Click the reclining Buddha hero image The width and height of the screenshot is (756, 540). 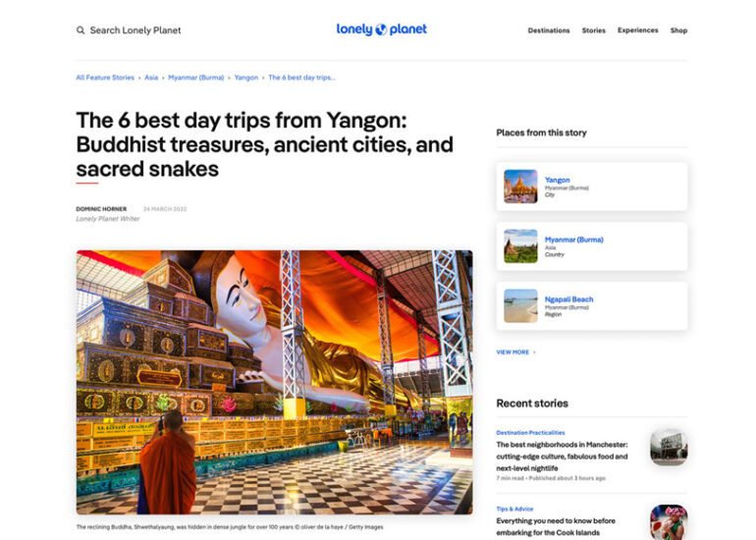[274, 382]
